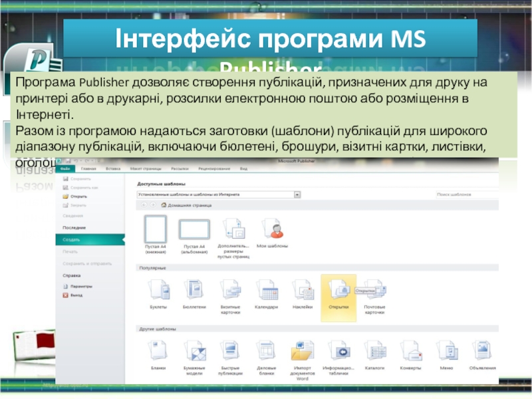Select the Бюллетени template category
Viewport: 532px width, 399px height.
194,294
